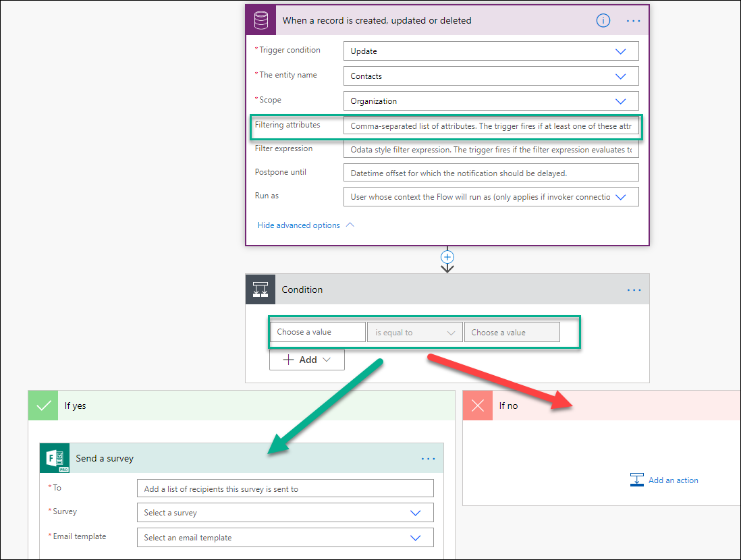Open Condition card ellipsis menu

634,290
